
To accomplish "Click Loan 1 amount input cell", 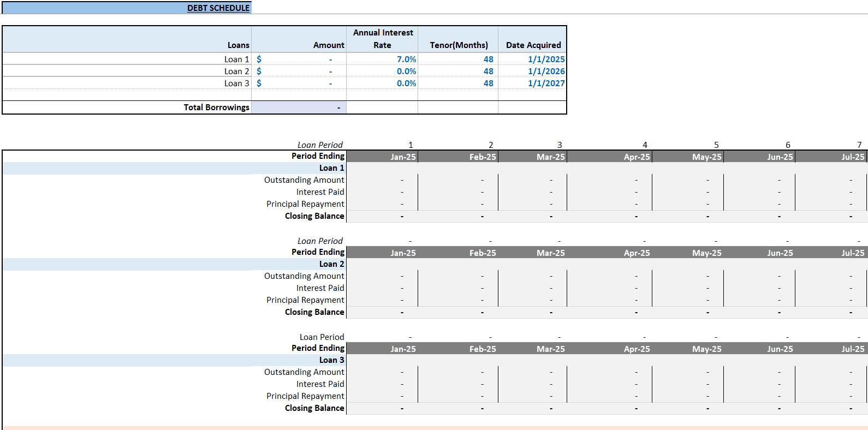I will tap(299, 59).
